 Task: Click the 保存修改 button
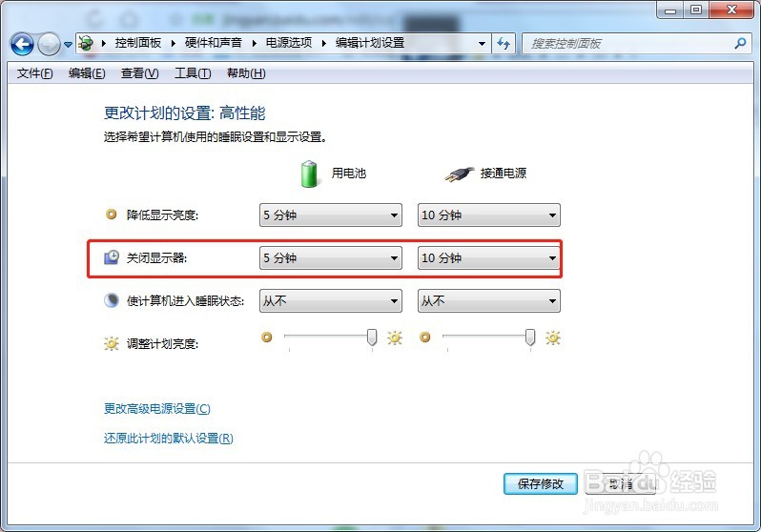click(540, 484)
